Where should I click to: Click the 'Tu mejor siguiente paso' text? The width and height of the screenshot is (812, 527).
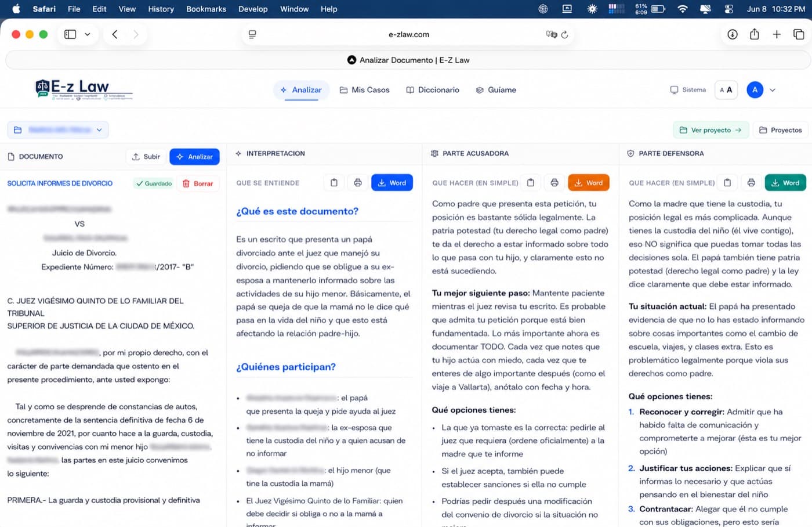coord(481,293)
